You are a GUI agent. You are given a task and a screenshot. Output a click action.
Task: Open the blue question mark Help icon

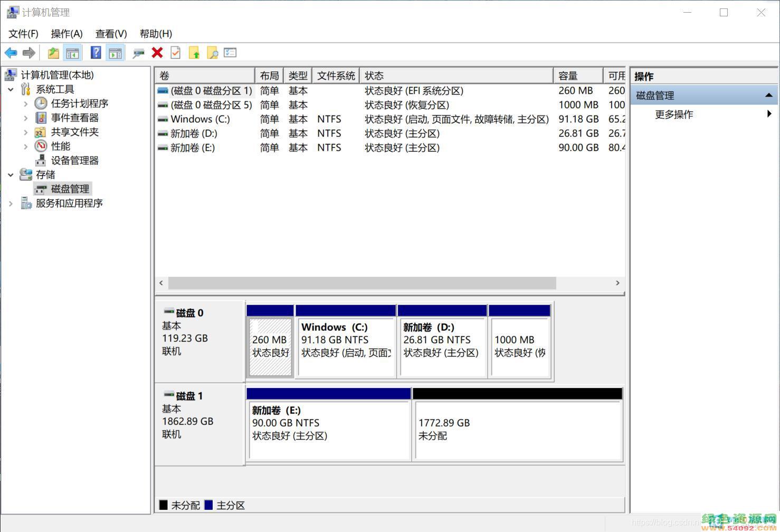click(96, 53)
